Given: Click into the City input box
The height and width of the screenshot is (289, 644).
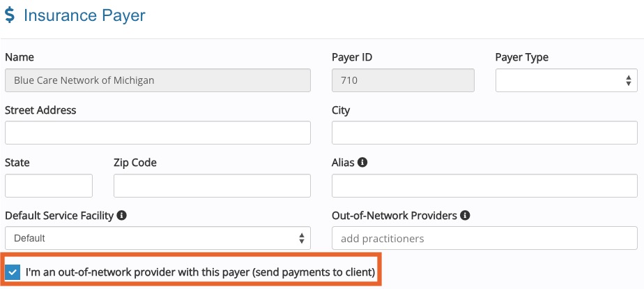Looking at the screenshot, I should point(484,133).
